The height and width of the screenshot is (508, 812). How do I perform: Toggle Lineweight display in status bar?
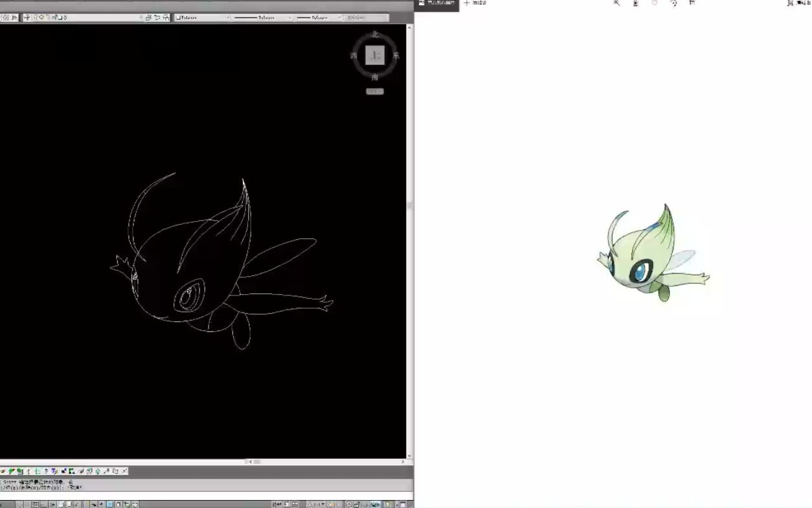coord(101,504)
